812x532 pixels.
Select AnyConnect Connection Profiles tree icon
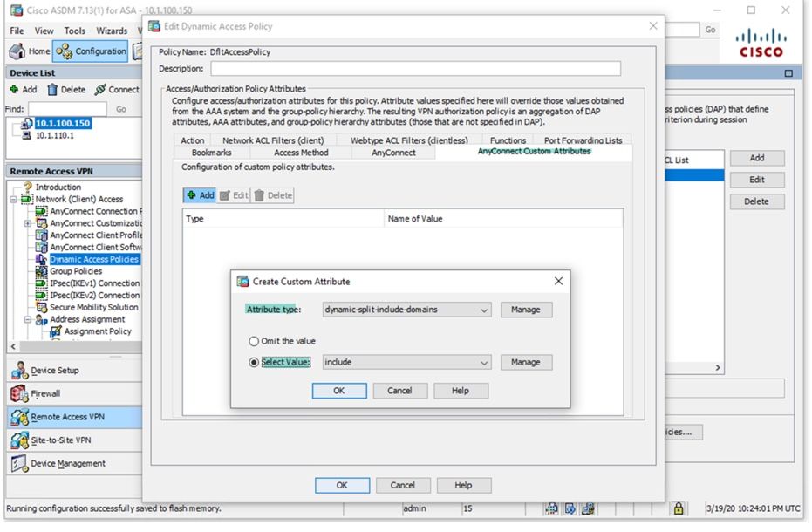pos(41,211)
